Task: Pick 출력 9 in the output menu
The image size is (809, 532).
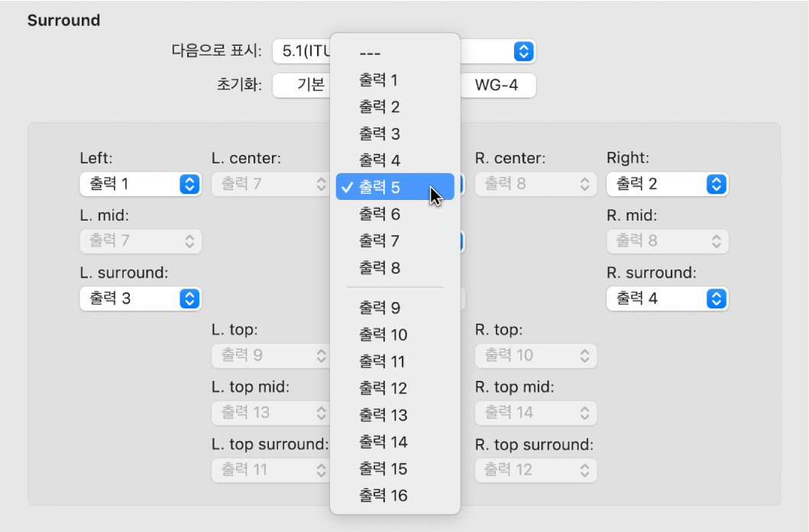Action: point(379,308)
